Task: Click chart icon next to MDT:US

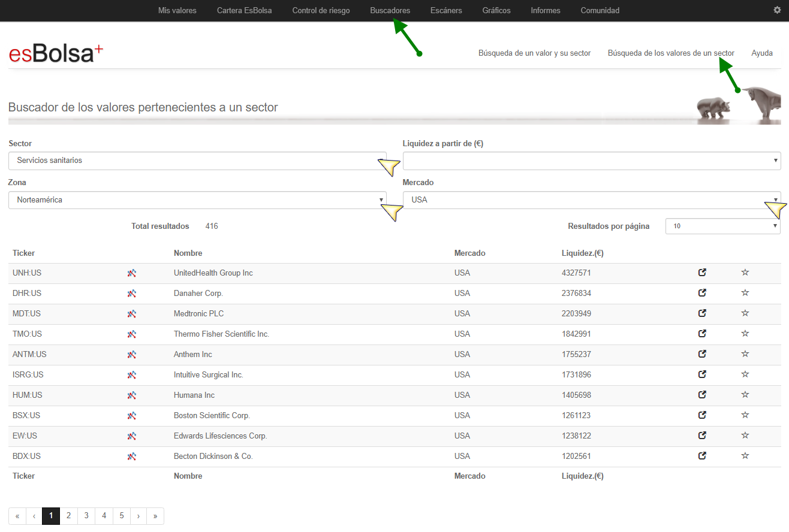Action: [132, 314]
